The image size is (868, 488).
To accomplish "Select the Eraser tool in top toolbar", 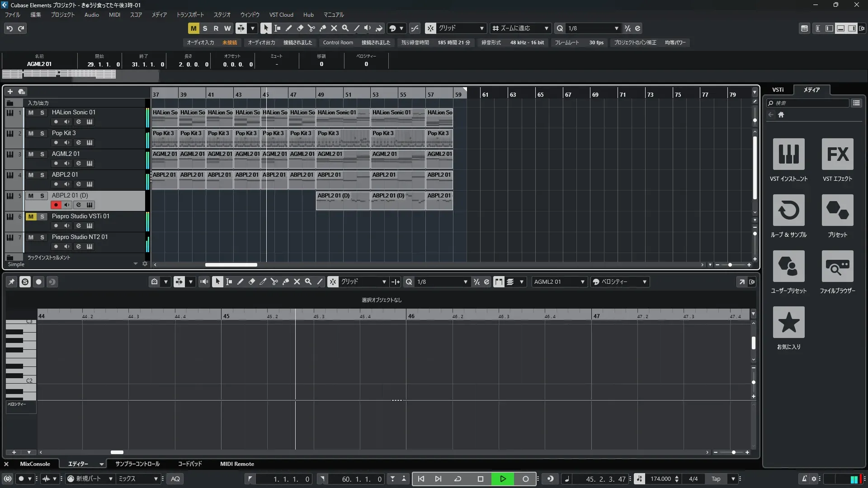I will pos(300,28).
